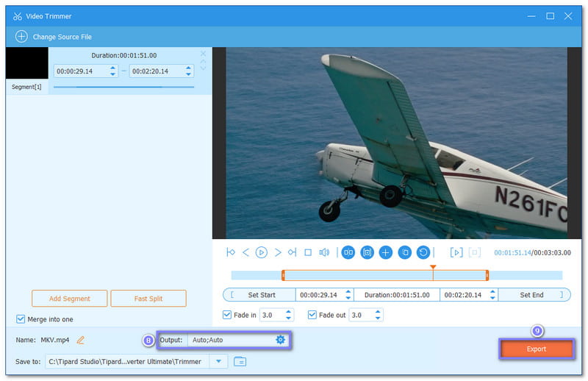Click the orange playhead marker on timeline
This screenshot has height=381, width=588.
pyautogui.click(x=433, y=267)
